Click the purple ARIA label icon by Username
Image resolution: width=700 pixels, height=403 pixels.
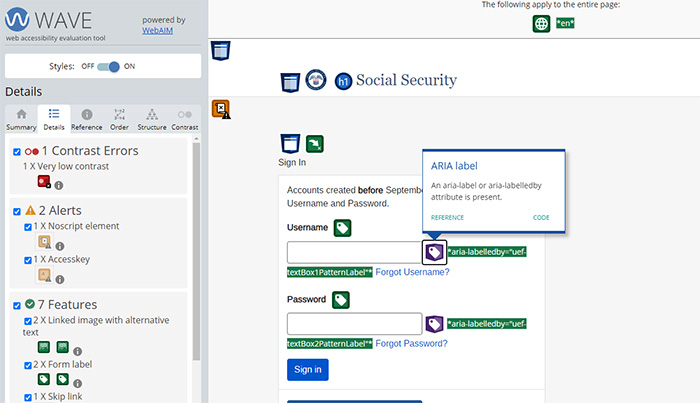[x=434, y=253]
